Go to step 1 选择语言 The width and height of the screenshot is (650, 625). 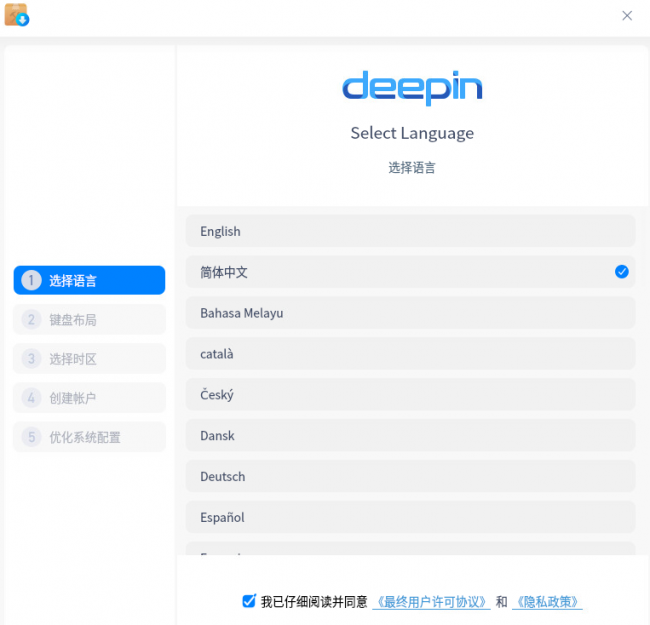coord(89,280)
